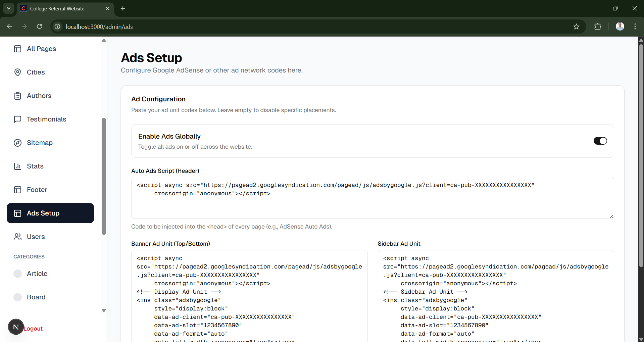
Task: Open the Article category
Action: (37, 274)
